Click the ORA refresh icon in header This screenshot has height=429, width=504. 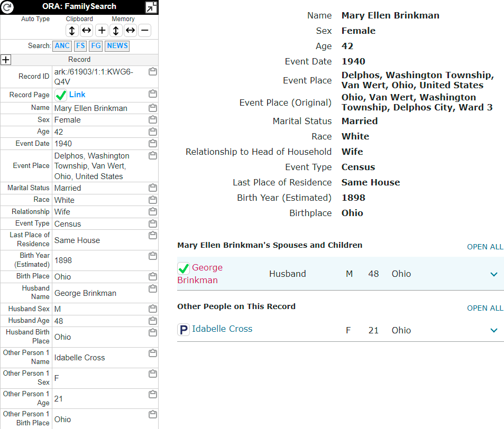7,7
